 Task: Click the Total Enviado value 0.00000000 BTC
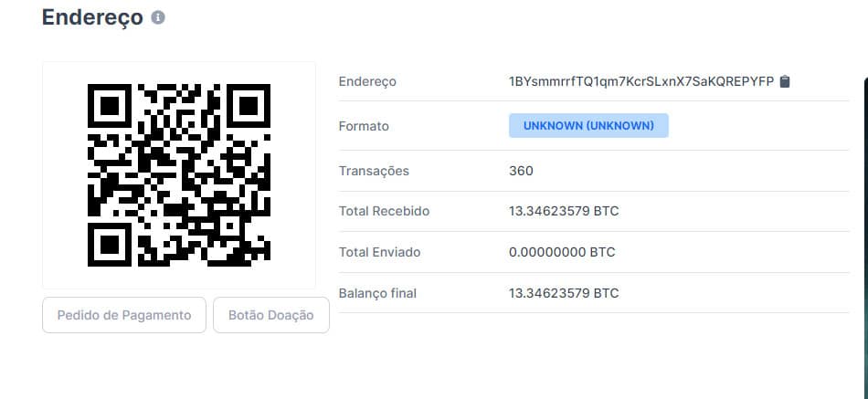pos(562,252)
